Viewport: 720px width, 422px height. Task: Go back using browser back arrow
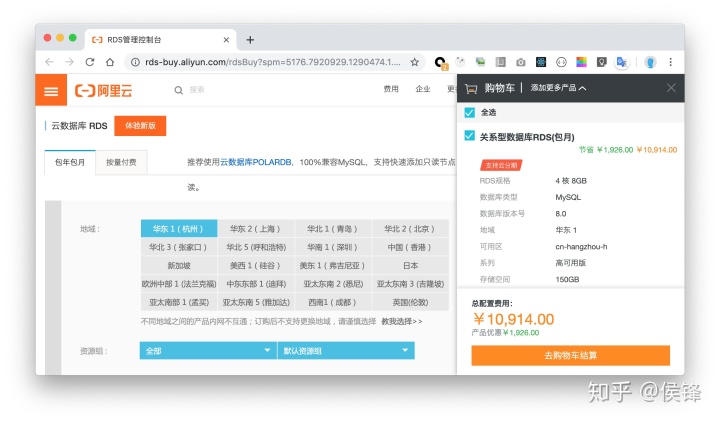(x=50, y=62)
